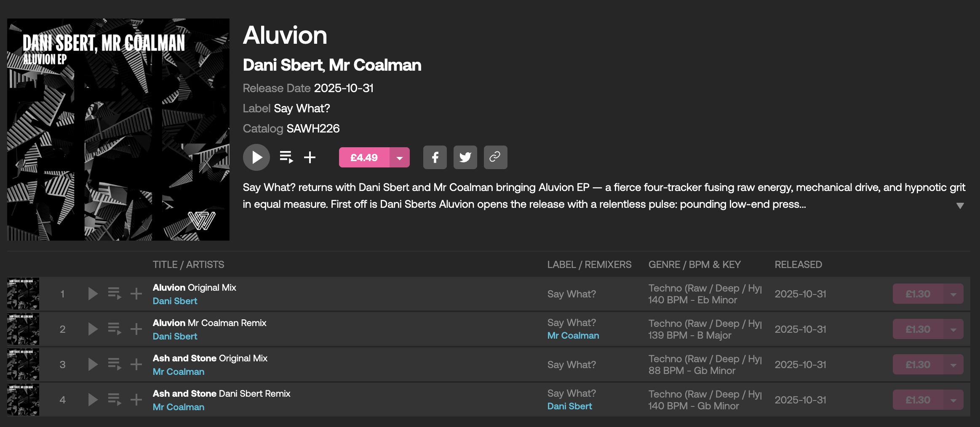Open track 1 £1.30 purchase options arrow
980x427 pixels.
[x=953, y=294]
